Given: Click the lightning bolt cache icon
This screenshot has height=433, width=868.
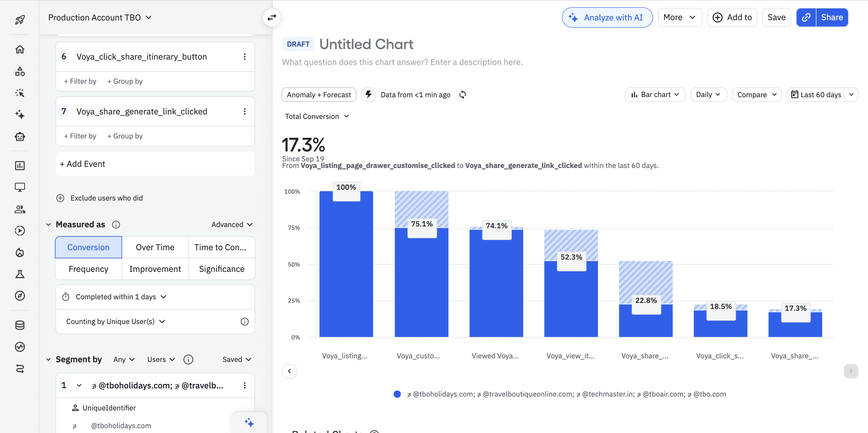Looking at the screenshot, I should click(x=369, y=95).
